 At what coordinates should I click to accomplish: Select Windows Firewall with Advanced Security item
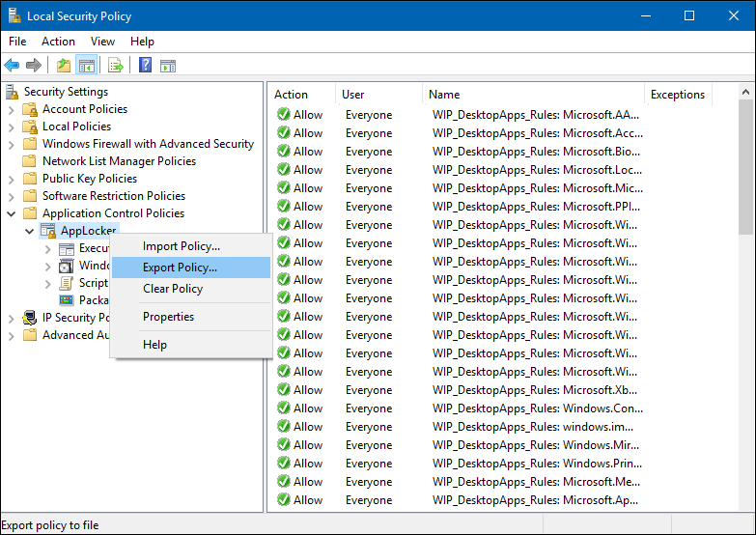click(x=148, y=144)
